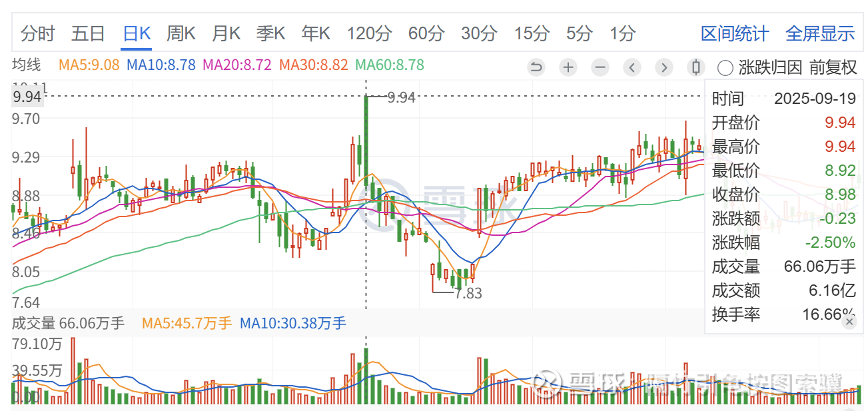Toggle the MA60 moving average label

pos(390,65)
